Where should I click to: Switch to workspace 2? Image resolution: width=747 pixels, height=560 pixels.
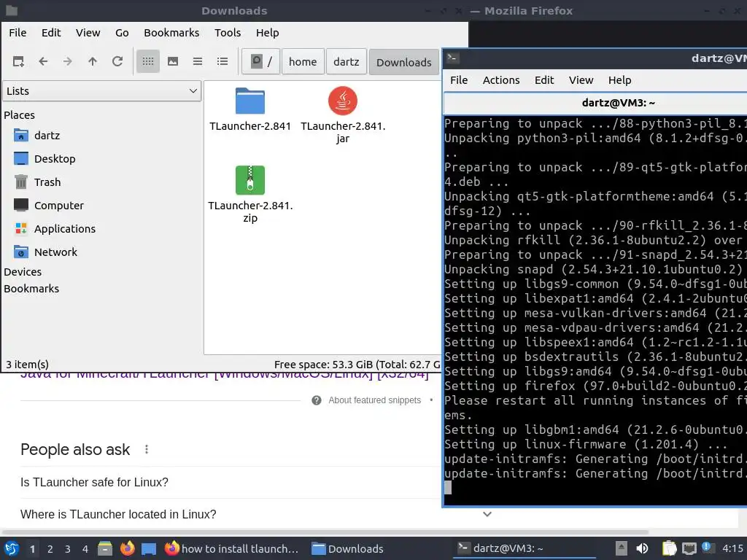click(x=50, y=549)
